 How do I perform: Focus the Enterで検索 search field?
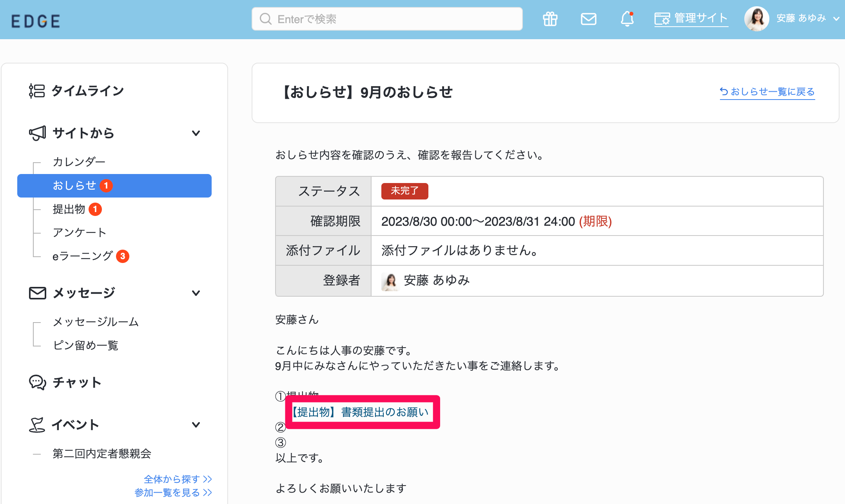point(387,19)
